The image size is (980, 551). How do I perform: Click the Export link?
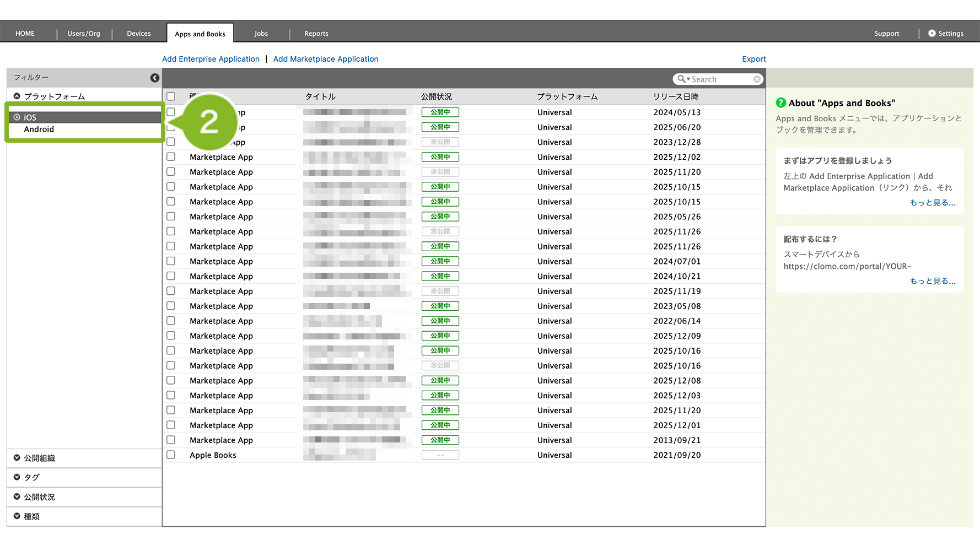753,59
